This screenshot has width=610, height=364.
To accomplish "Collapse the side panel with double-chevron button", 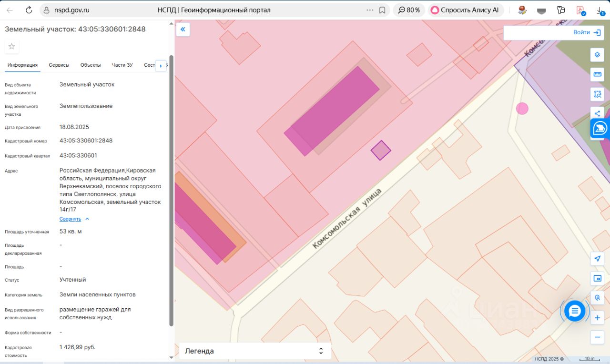I will 183,30.
